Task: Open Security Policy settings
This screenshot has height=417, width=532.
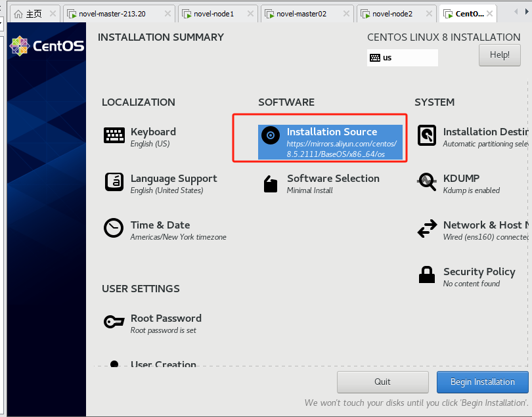Action: 479,271
